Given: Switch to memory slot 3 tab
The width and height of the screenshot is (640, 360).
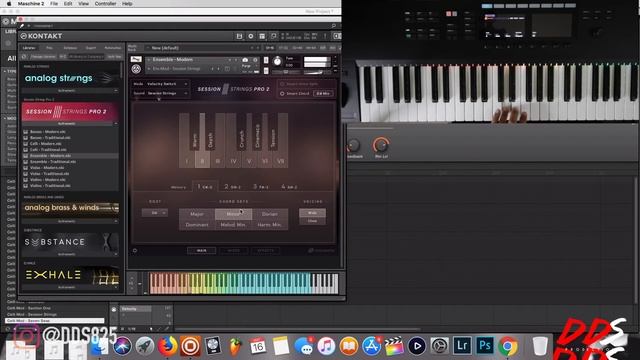Looking at the screenshot, I should pyautogui.click(x=260, y=187).
